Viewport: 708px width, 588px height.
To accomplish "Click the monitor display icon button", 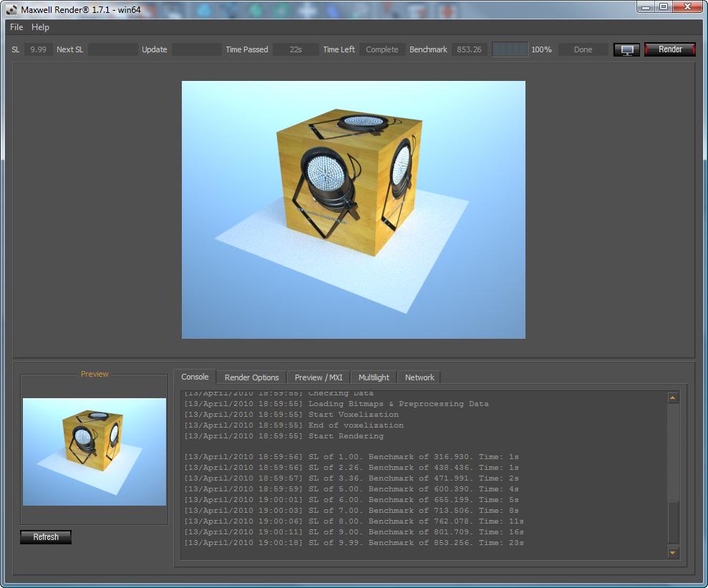I will pos(626,49).
